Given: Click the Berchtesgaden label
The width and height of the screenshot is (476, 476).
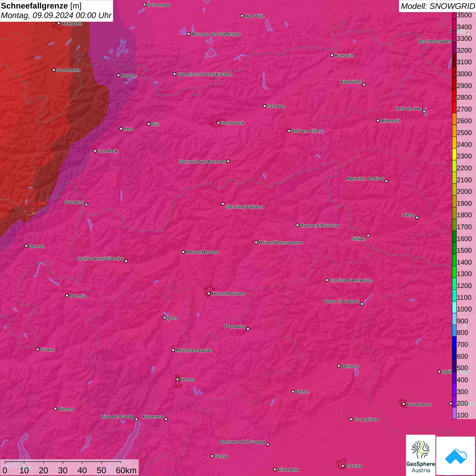Looking at the screenshot, I should coord(435,41).
